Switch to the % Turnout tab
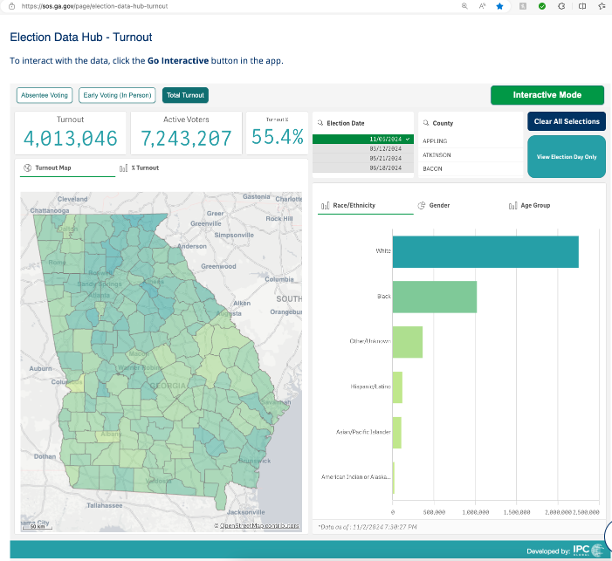This screenshot has width=612, height=561. [140, 168]
